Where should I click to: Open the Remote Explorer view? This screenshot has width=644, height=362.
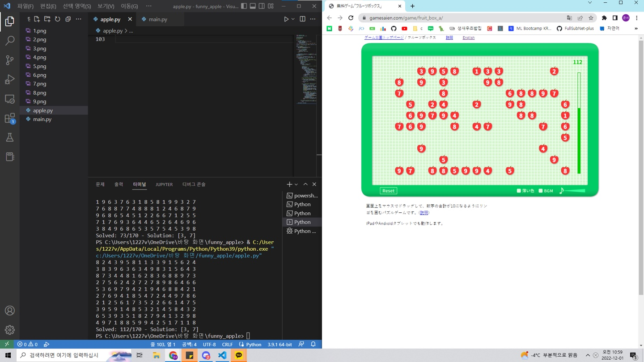pos(9,99)
